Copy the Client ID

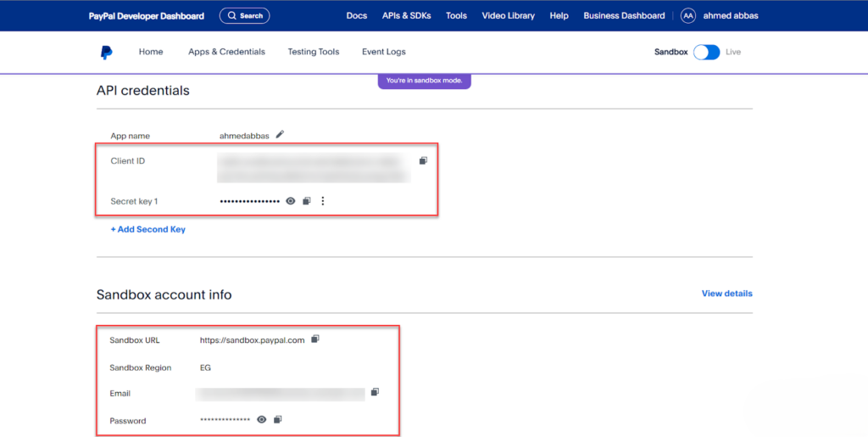point(423,160)
